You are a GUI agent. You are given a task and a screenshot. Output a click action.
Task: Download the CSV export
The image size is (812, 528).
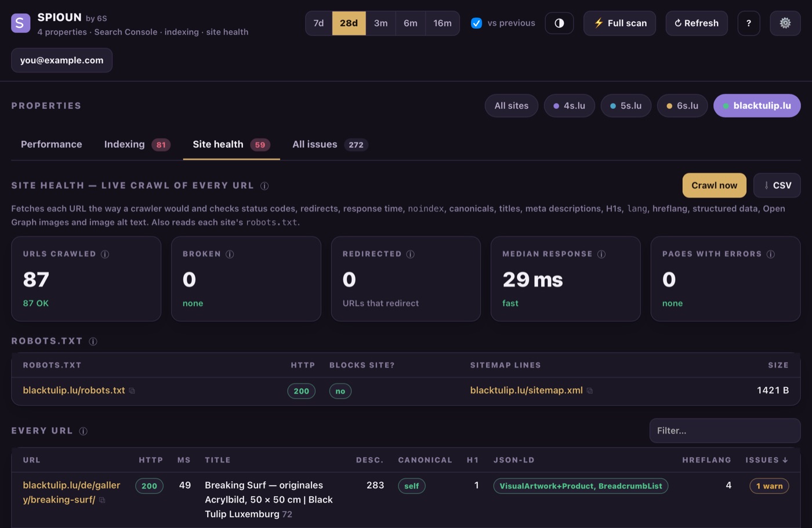click(777, 185)
